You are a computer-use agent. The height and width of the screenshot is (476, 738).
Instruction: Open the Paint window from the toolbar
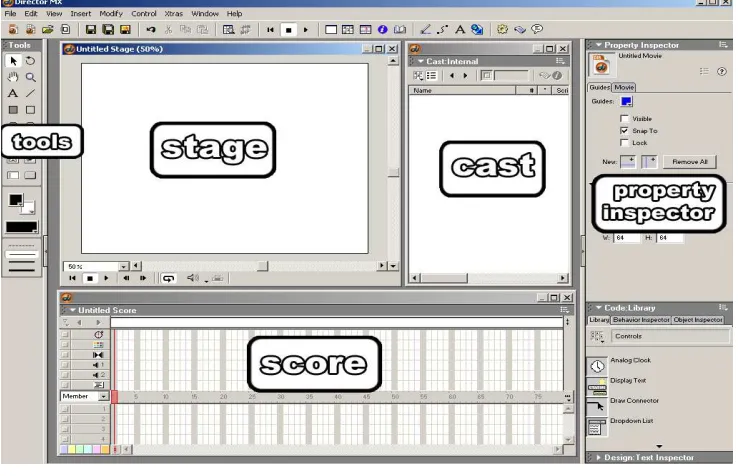(425, 30)
